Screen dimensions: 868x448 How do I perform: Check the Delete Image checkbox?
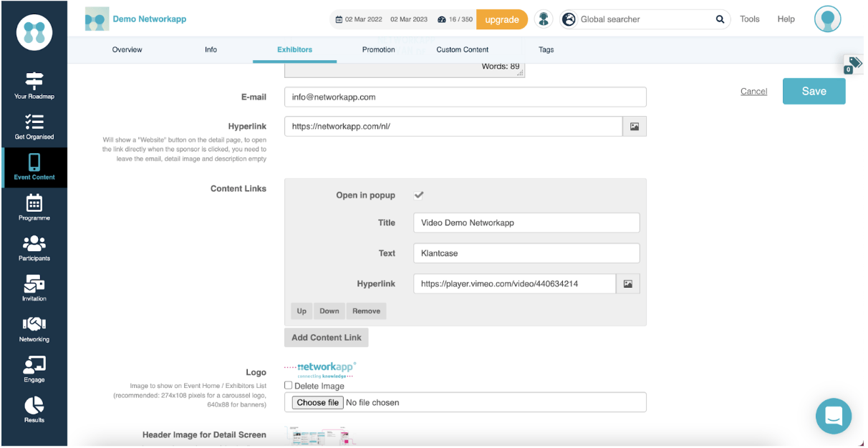[289, 386]
